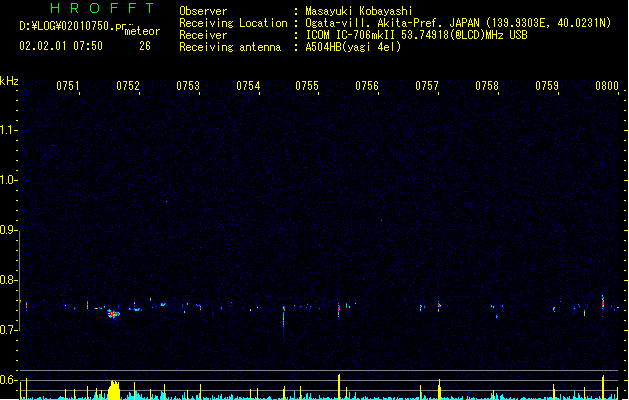The width and height of the screenshot is (629, 400).
Task: Click the 0753 time axis marker
Action: click(188, 86)
